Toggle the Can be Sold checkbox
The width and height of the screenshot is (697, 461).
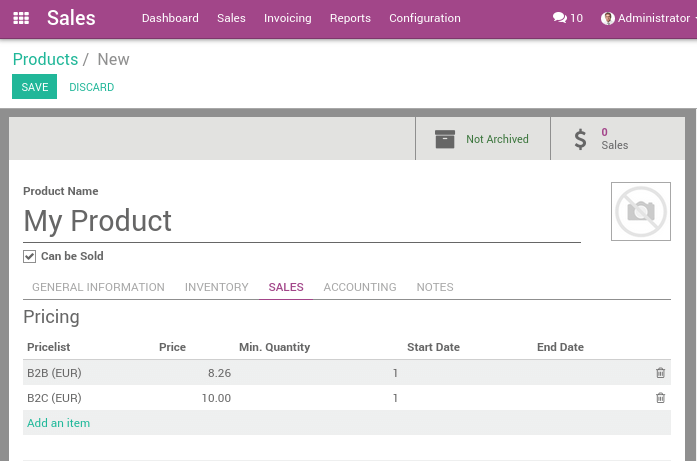tap(30, 256)
